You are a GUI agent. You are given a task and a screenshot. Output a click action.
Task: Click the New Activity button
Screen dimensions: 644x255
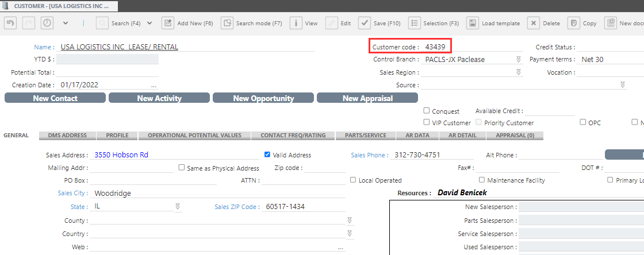(159, 98)
